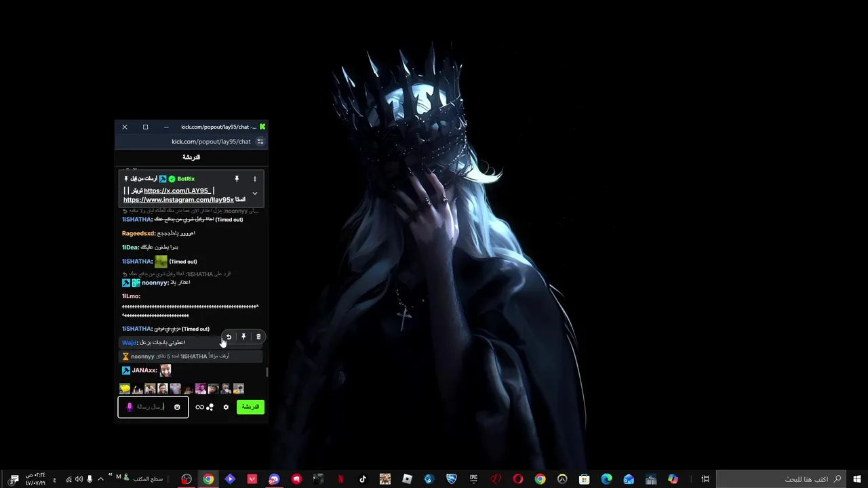
Task: Switch to active Chrome window on taskbar
Action: [208, 479]
